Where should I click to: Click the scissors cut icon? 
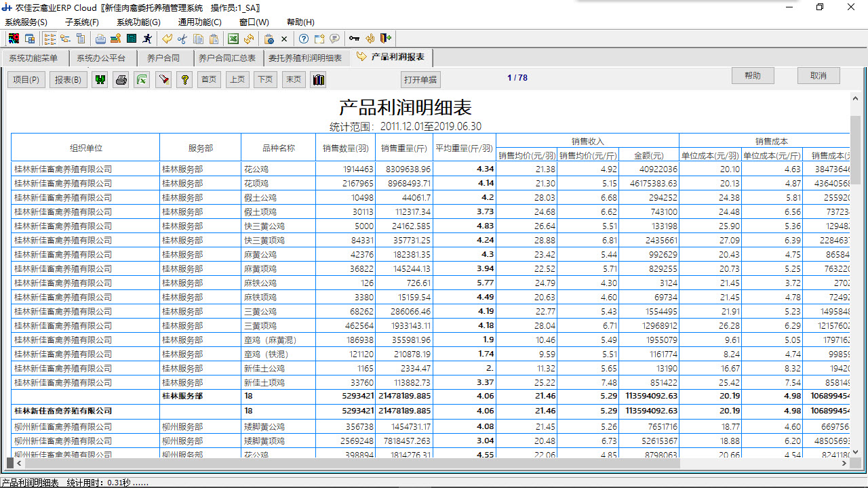tap(182, 39)
